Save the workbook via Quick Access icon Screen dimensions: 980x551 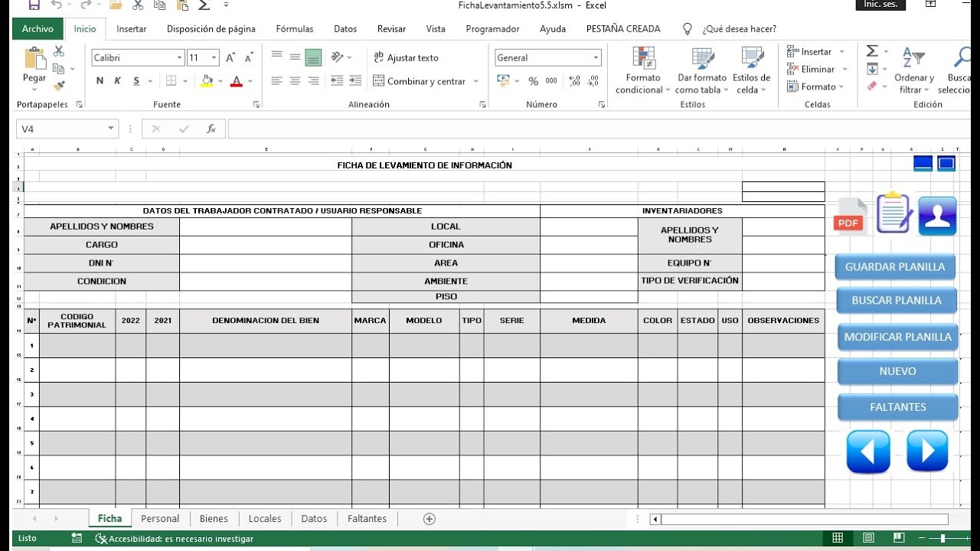click(34, 5)
